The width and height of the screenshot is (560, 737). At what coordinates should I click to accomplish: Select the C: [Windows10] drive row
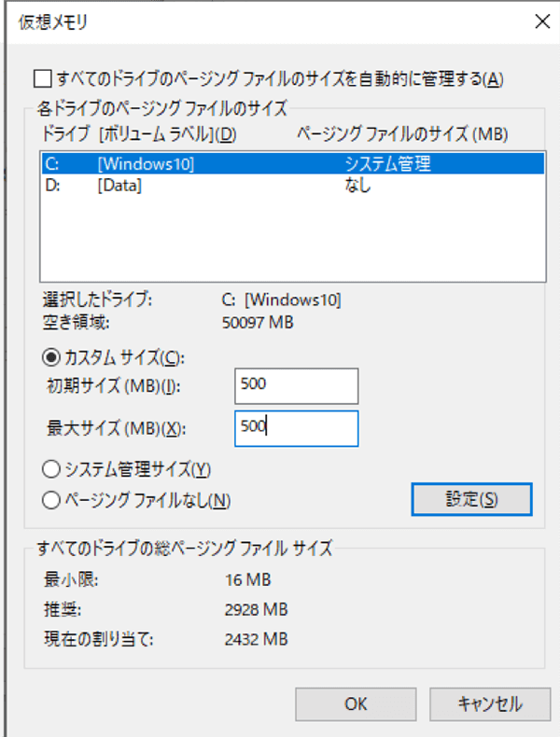(x=291, y=164)
